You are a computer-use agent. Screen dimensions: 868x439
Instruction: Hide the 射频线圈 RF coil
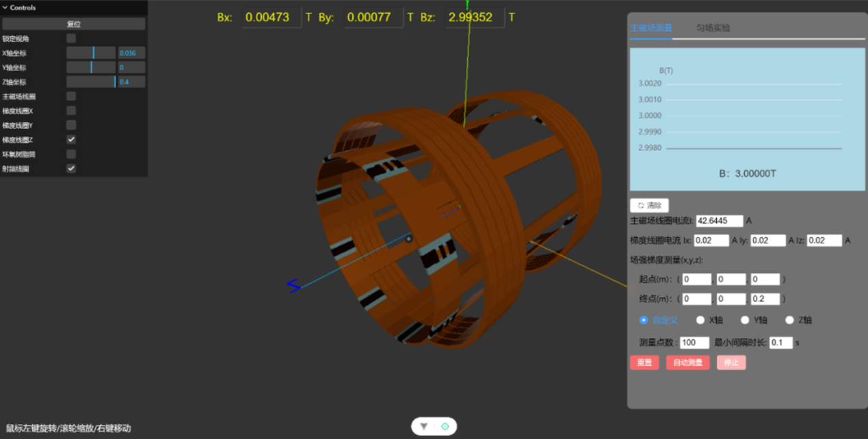71,168
